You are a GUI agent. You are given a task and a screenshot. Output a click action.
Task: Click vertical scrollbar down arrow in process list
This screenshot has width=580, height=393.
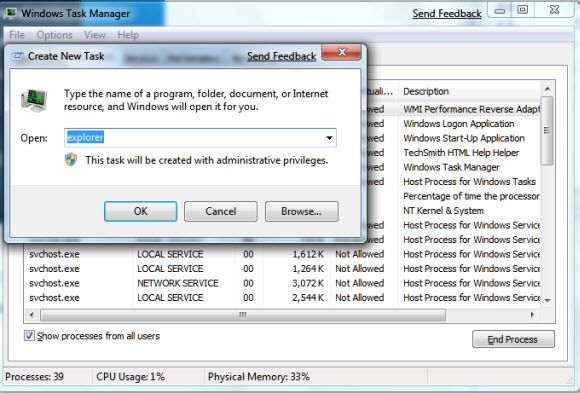[x=547, y=300]
